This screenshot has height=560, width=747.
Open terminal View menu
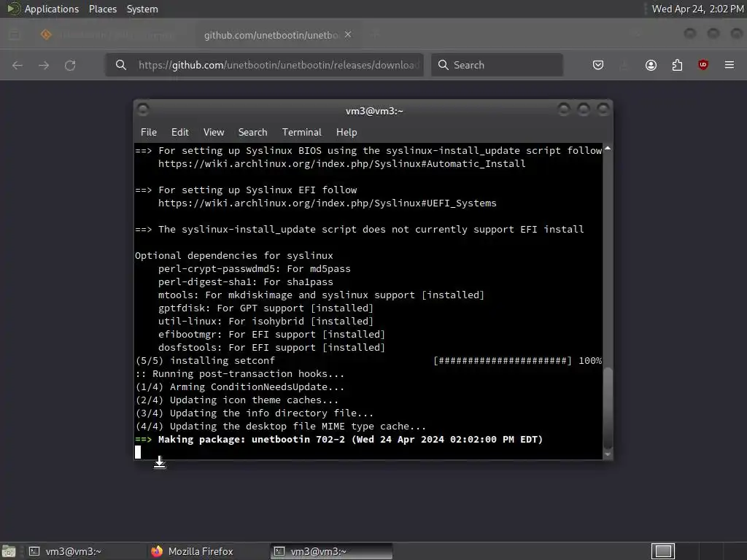point(214,133)
